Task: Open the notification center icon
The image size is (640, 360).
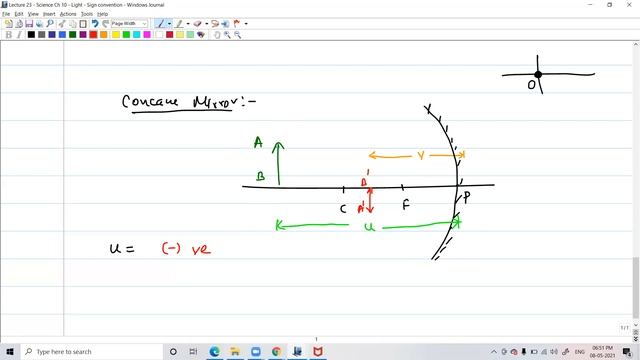Action: point(627,351)
